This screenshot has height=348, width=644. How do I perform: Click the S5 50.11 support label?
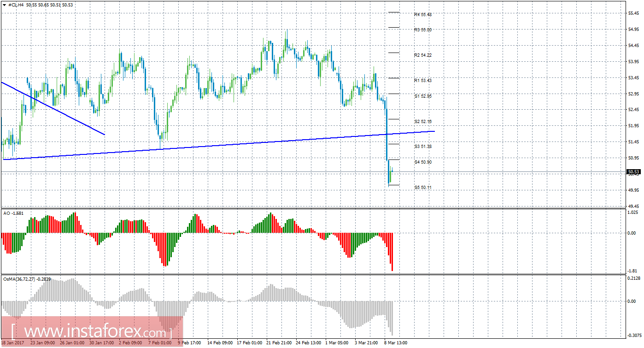coord(422,188)
